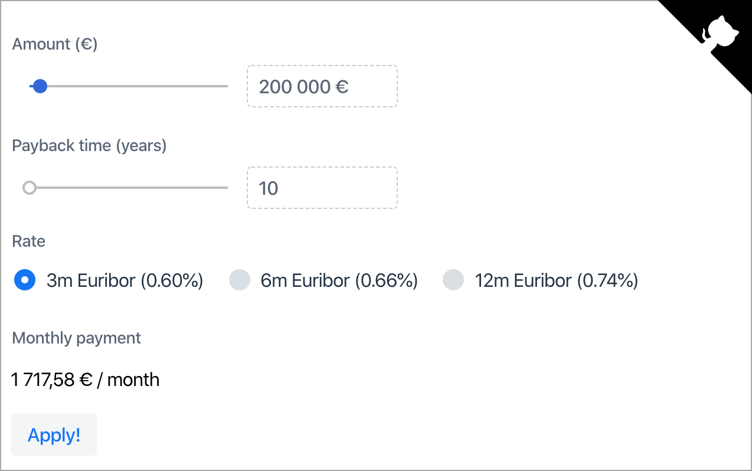Image resolution: width=752 pixels, height=471 pixels.
Task: Click the far right end of Amount slider
Action: (x=225, y=86)
